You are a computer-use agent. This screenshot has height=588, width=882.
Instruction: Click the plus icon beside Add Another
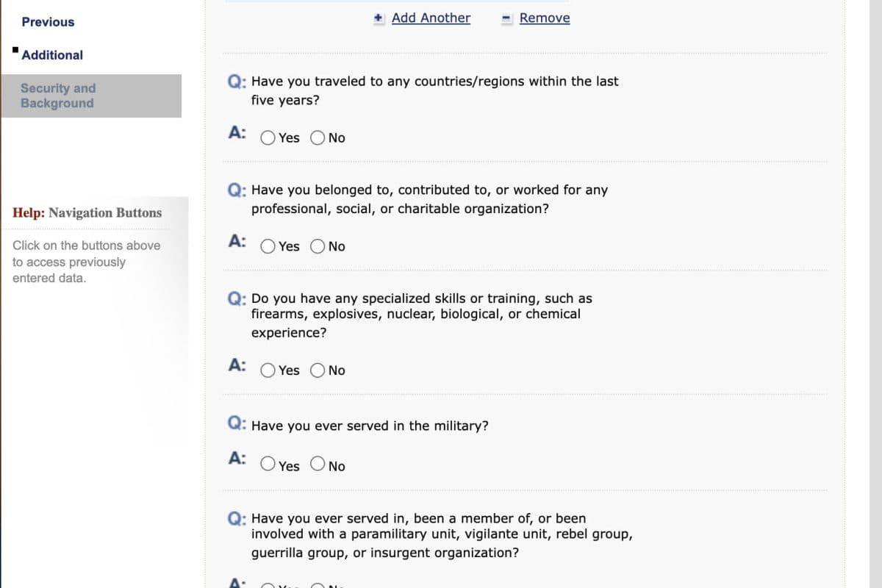point(379,18)
